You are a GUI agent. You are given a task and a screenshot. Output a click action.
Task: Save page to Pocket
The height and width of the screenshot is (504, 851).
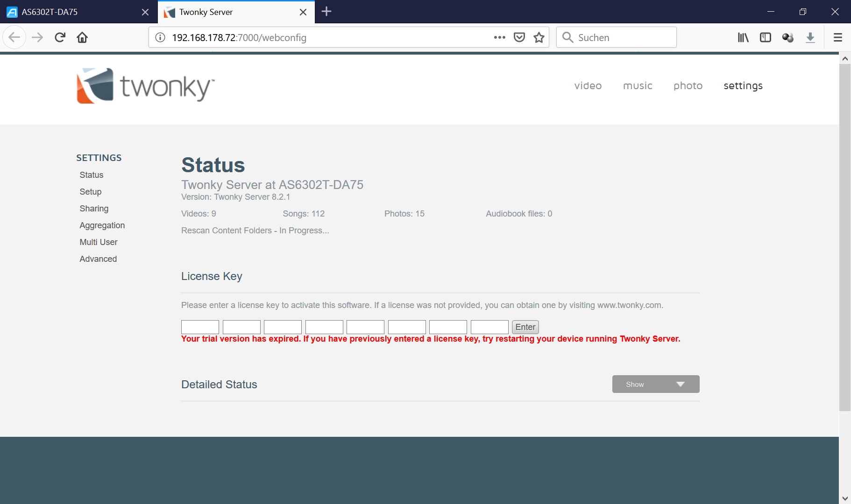point(519,37)
